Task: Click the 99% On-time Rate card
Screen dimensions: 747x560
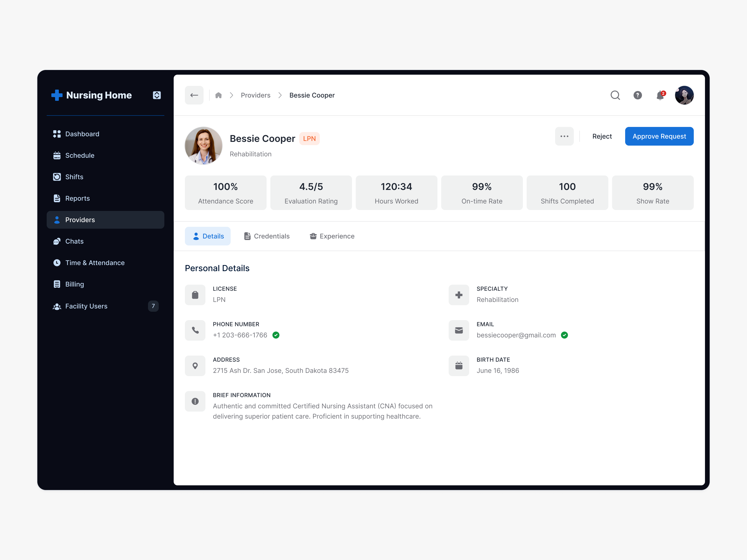Action: [x=482, y=193]
